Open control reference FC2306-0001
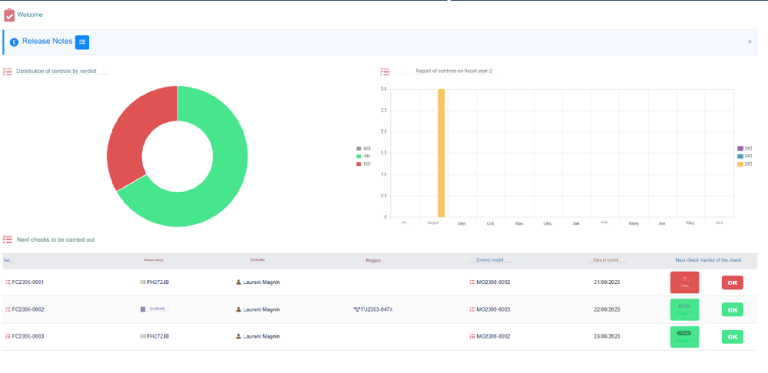Screen dimensions: 768x373 point(28,282)
